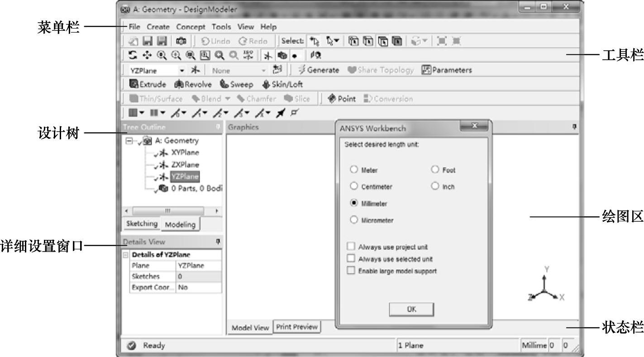Click the Generate button
The image size is (644, 357).
point(319,70)
